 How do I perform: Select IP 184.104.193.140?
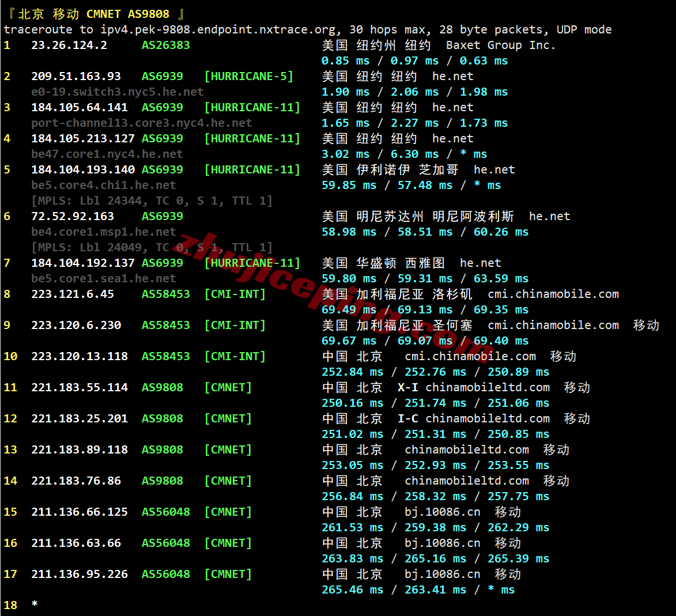click(x=83, y=169)
